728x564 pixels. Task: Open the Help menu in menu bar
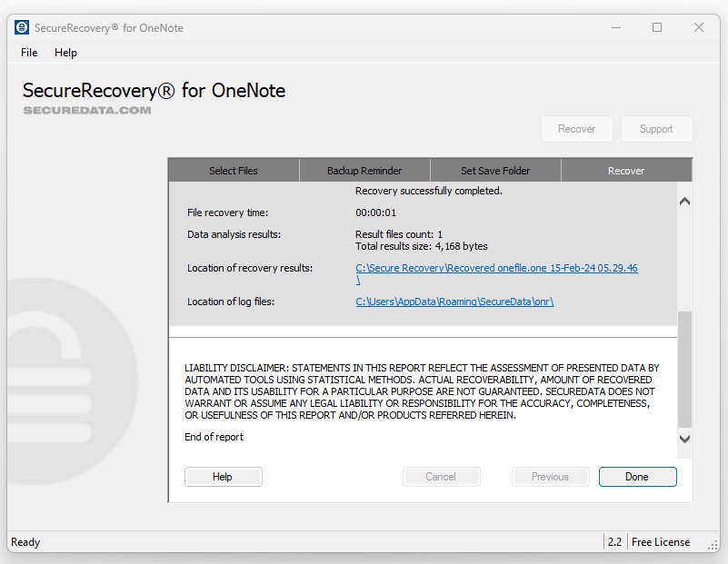pos(65,53)
